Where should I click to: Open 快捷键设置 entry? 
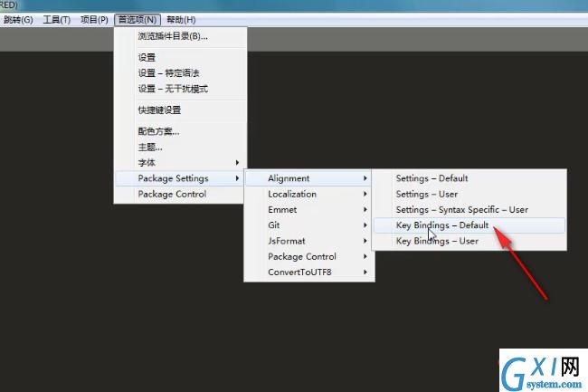180,110
